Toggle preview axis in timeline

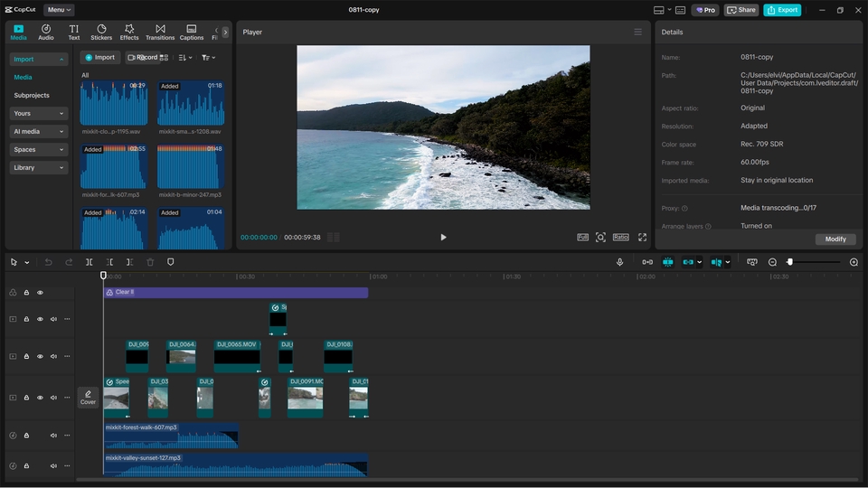pyautogui.click(x=716, y=262)
